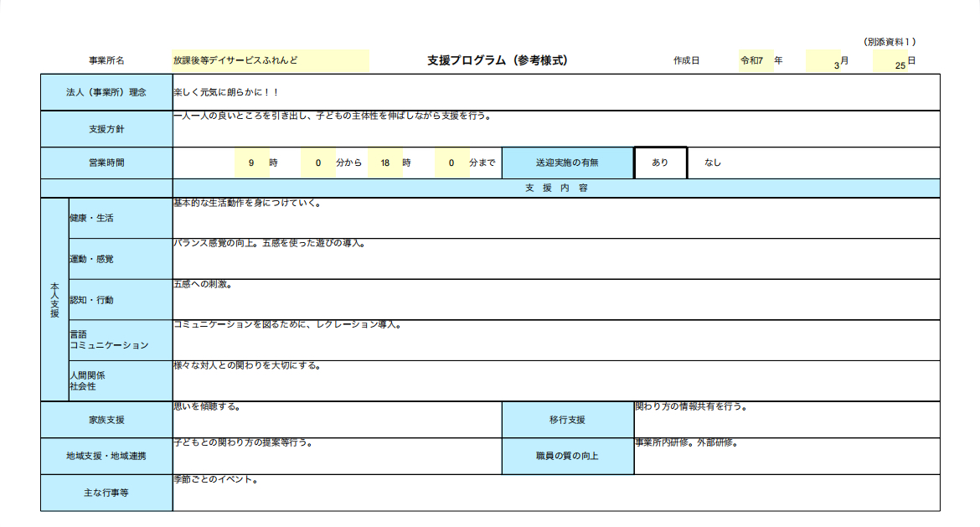The height and width of the screenshot is (527, 980).
Task: Select the day cell showing 25
Action: click(x=890, y=61)
